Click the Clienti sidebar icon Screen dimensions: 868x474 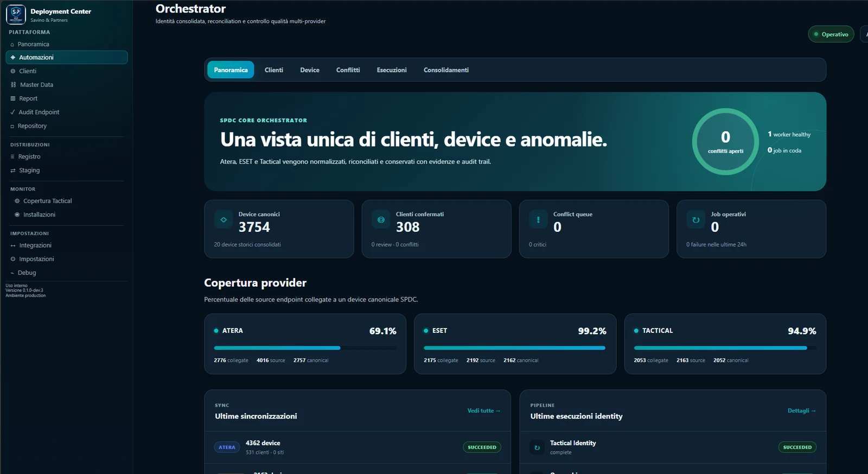coord(13,71)
